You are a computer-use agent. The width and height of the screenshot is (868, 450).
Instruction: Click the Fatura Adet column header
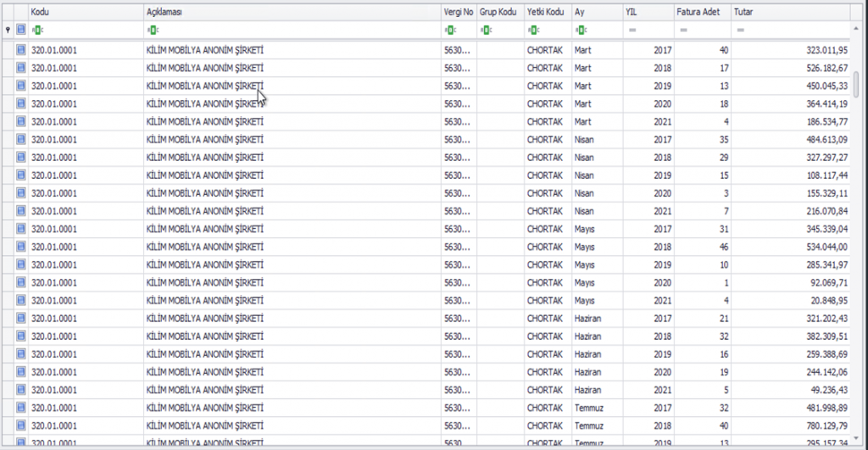[702, 13]
